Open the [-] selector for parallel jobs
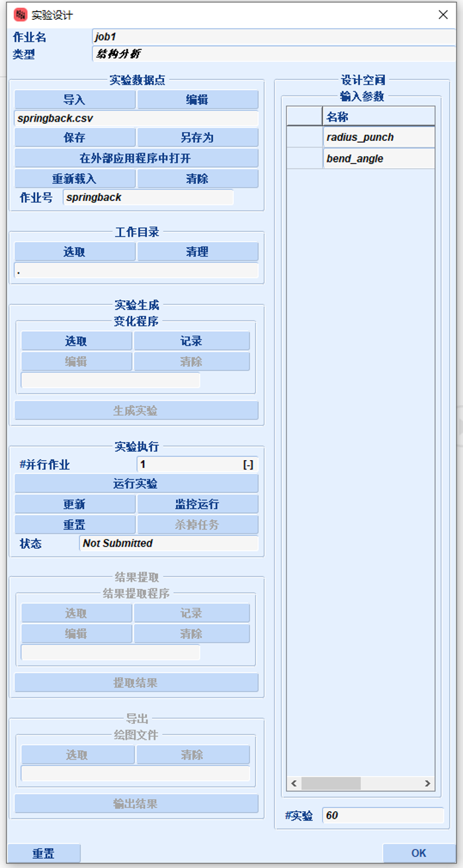 248,465
